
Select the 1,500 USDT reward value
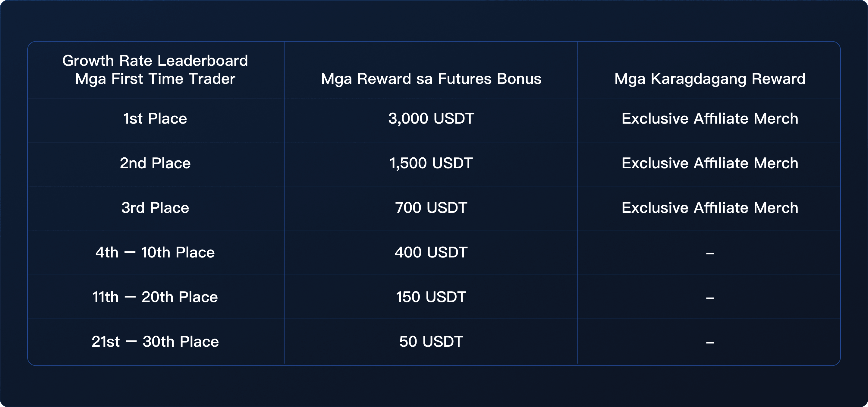[x=431, y=163]
